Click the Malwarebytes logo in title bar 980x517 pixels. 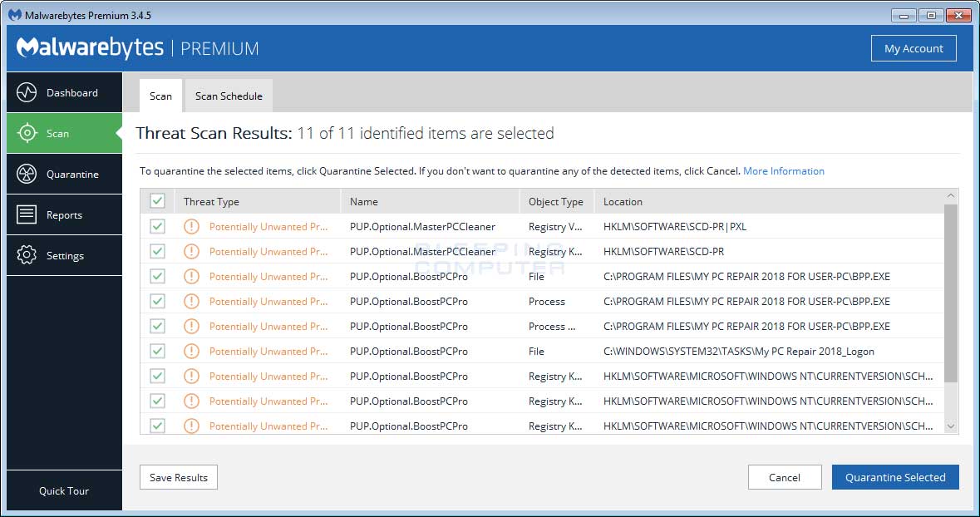click(x=14, y=15)
